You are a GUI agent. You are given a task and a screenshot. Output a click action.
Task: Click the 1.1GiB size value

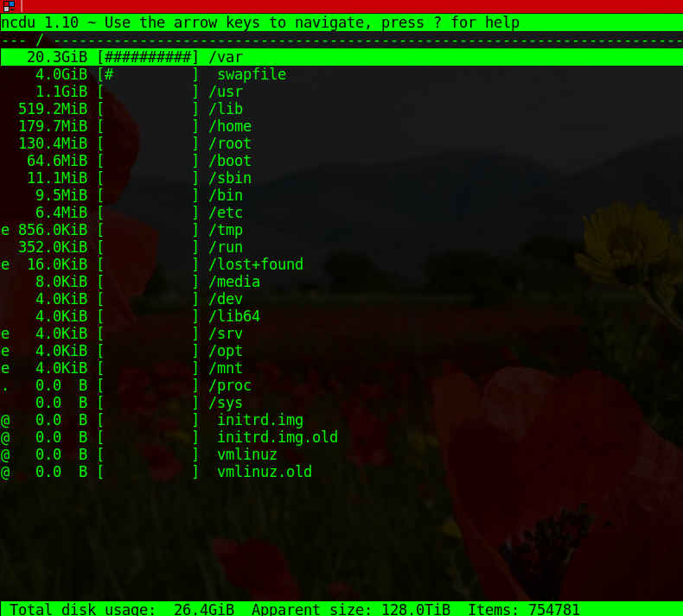(x=61, y=92)
